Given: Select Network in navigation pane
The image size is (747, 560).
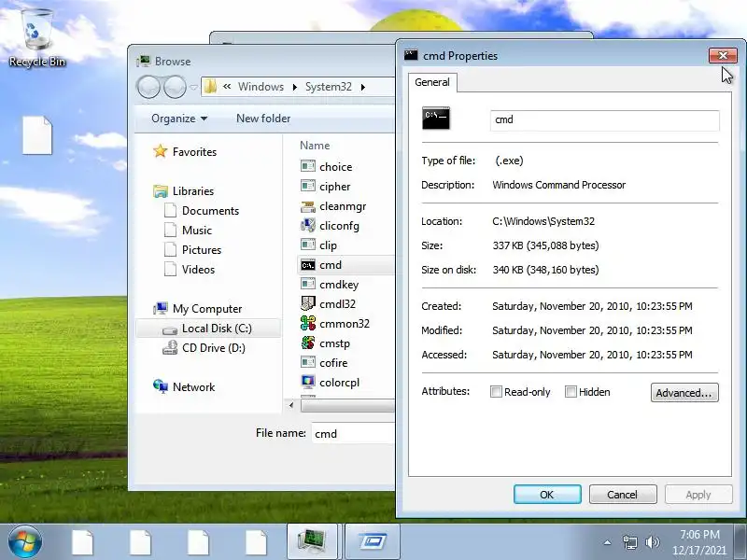Looking at the screenshot, I should point(193,386).
